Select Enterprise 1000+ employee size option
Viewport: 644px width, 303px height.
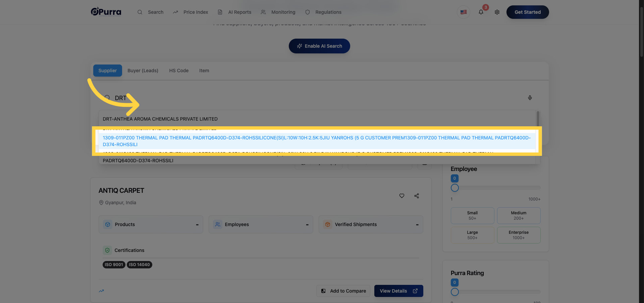pos(519,235)
